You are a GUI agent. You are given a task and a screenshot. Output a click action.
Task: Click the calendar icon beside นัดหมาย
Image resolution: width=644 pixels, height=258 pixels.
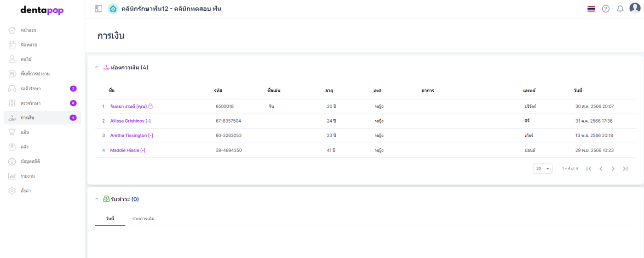click(x=12, y=45)
